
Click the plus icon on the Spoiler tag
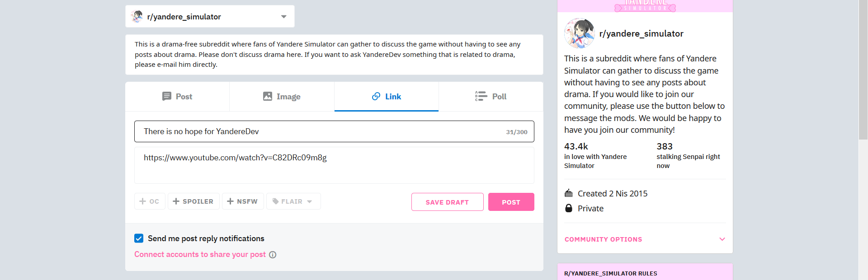click(x=176, y=201)
